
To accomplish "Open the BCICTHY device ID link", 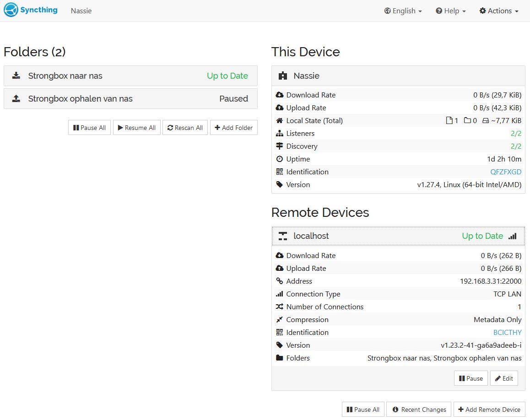I will click(x=508, y=332).
